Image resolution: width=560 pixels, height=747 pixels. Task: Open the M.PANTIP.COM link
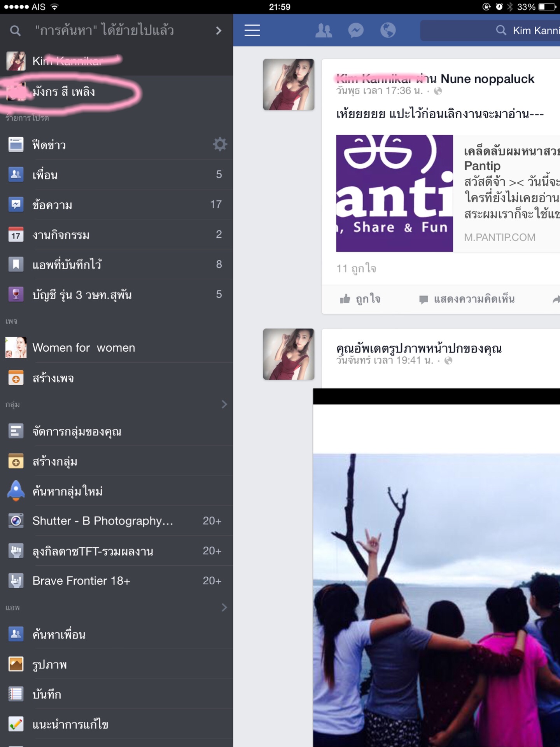[499, 237]
